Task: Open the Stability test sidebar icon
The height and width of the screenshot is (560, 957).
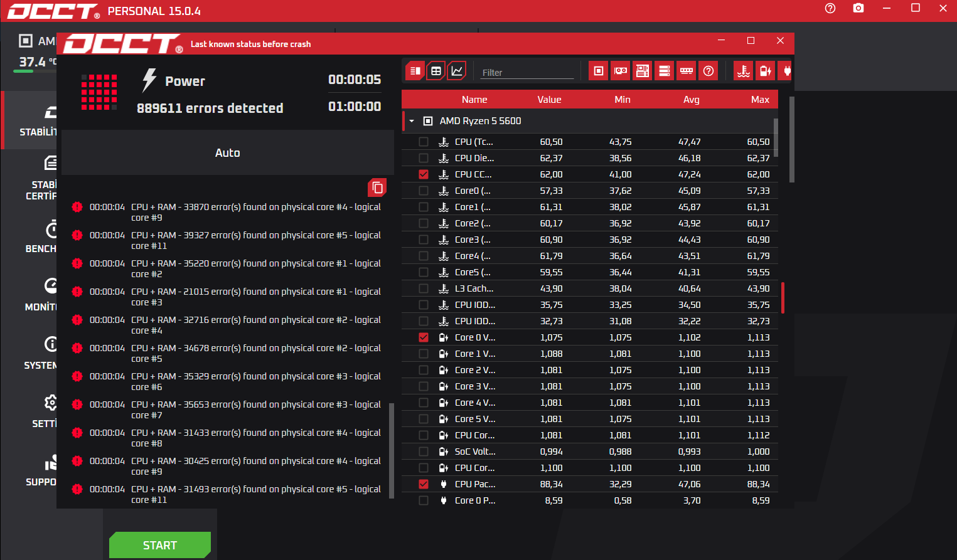Action: 51,112
